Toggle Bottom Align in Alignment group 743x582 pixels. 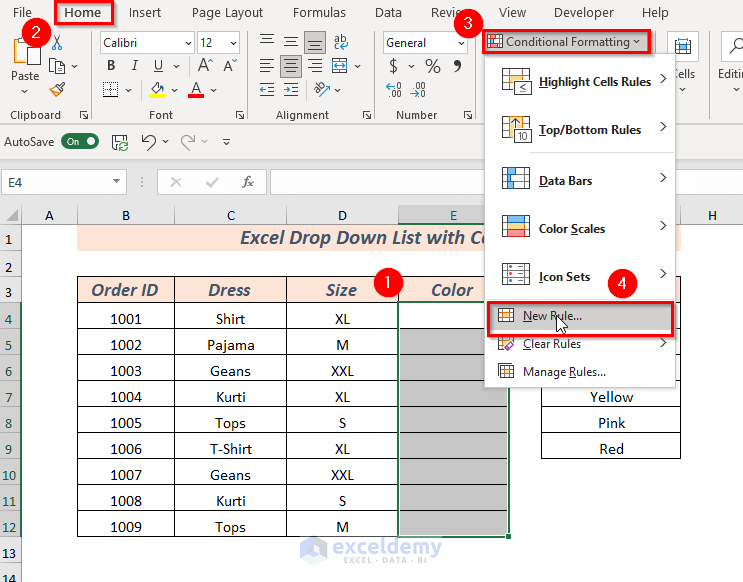(x=314, y=43)
